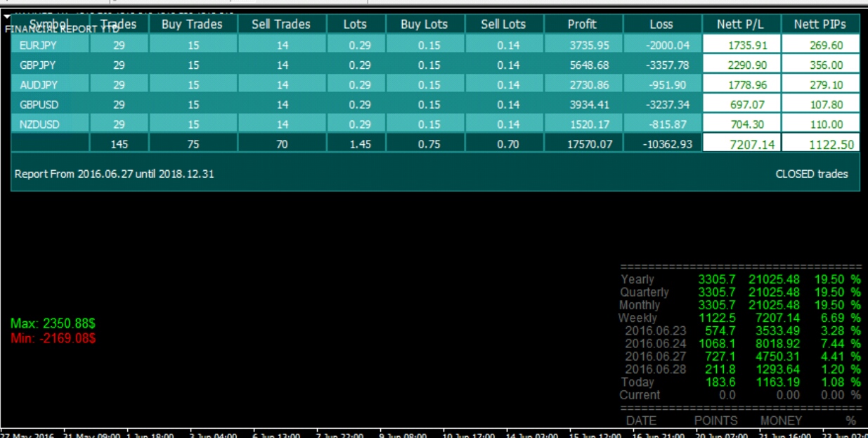Click the Weekly row label in summary
The width and height of the screenshot is (868, 438).
click(637, 318)
